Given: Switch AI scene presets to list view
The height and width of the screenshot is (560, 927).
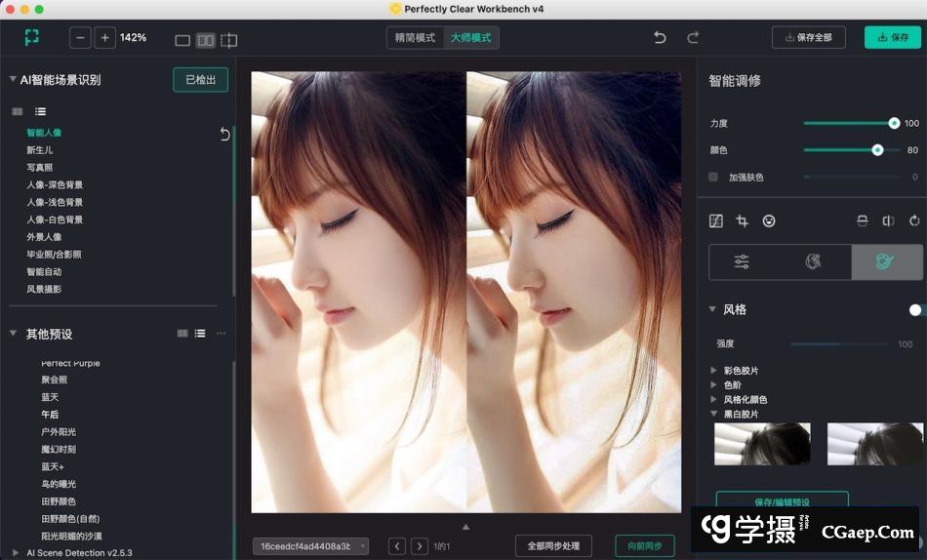Looking at the screenshot, I should [41, 112].
